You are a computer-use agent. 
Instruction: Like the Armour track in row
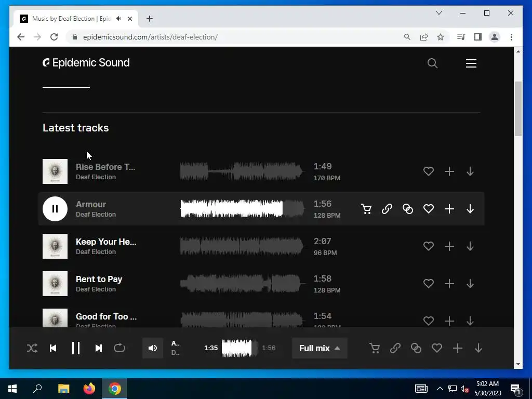(429, 209)
